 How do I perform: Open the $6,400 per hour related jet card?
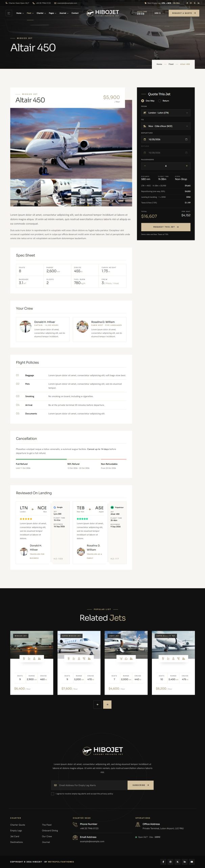(31, 663)
